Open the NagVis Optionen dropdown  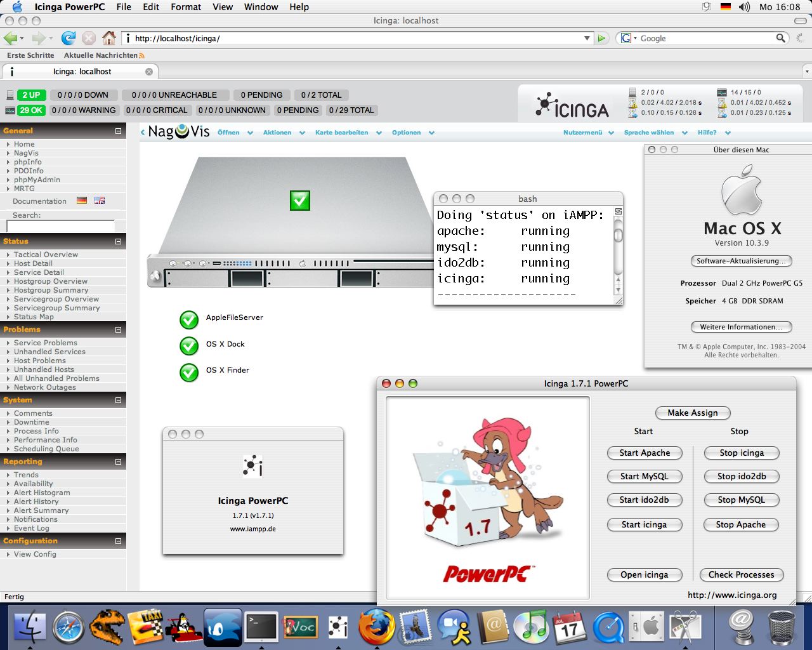[x=413, y=132]
